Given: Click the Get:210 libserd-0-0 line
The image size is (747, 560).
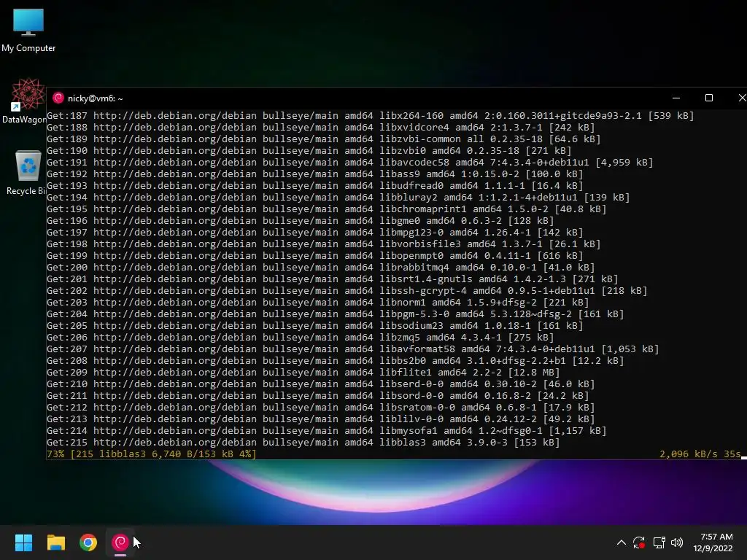Looking at the screenshot, I should click(x=321, y=384).
